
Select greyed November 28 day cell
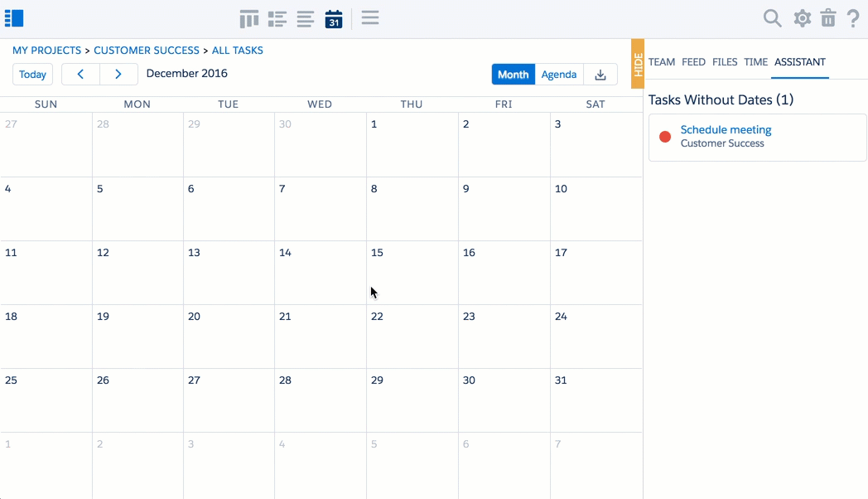click(x=137, y=145)
